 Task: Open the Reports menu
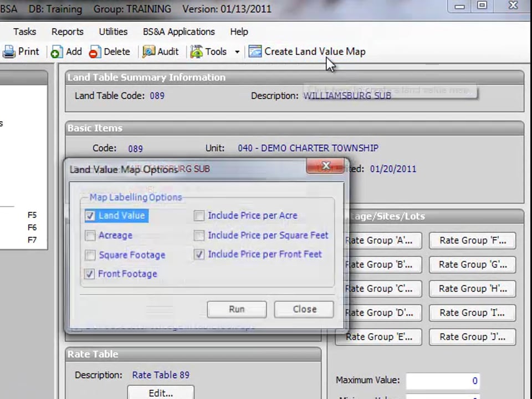68,32
